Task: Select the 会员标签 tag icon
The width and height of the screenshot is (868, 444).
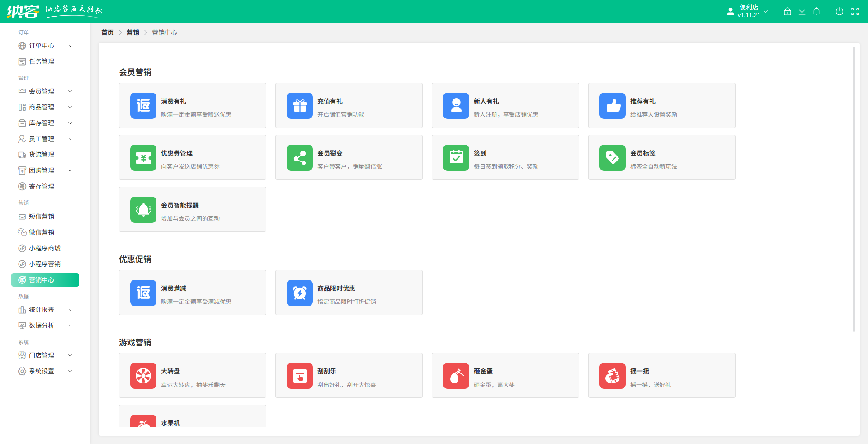Action: tap(612, 158)
